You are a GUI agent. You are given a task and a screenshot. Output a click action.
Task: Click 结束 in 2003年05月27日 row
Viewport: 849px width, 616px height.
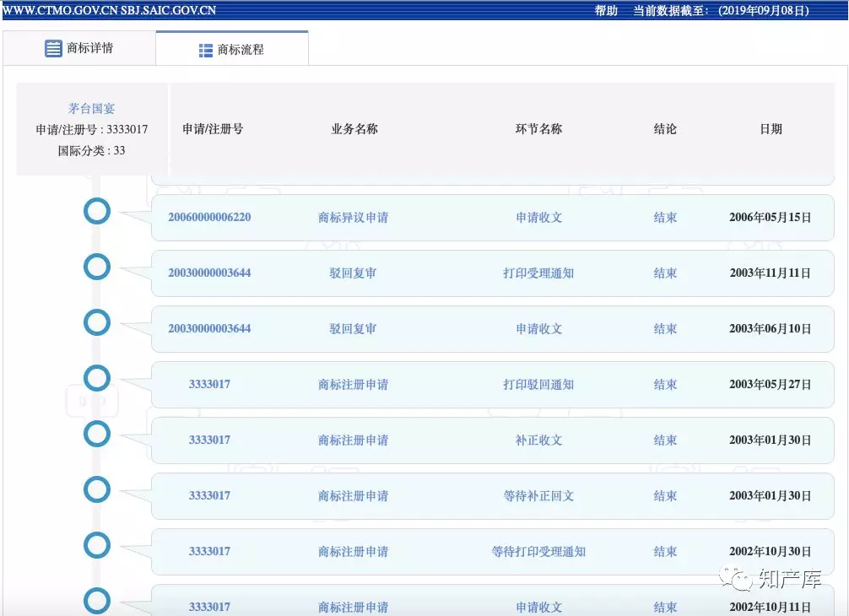pos(665,385)
